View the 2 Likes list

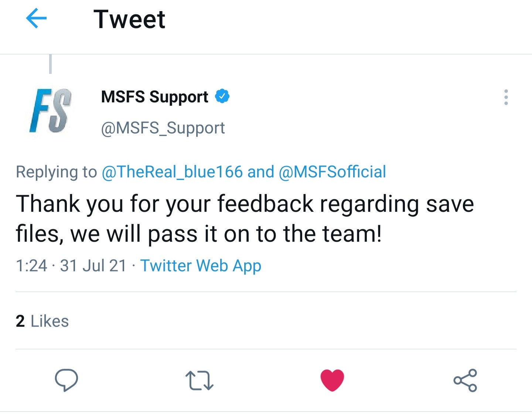pyautogui.click(x=42, y=321)
